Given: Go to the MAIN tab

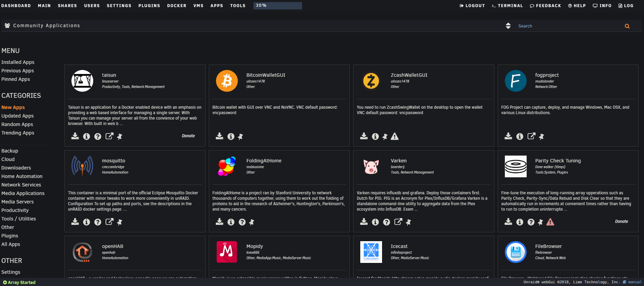Looking at the screenshot, I should (44, 6).
